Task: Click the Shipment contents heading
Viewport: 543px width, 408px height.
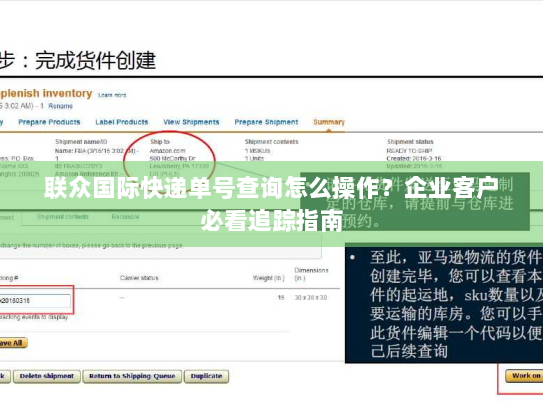Action: [x=272, y=142]
